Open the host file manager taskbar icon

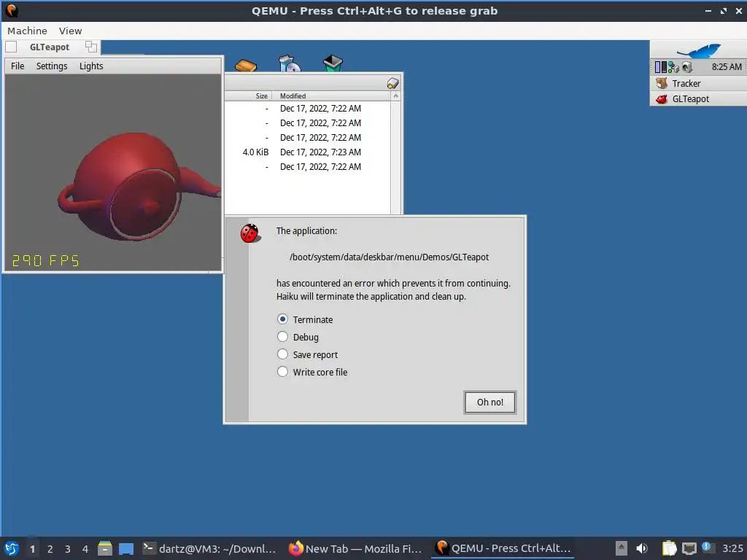coord(105,548)
